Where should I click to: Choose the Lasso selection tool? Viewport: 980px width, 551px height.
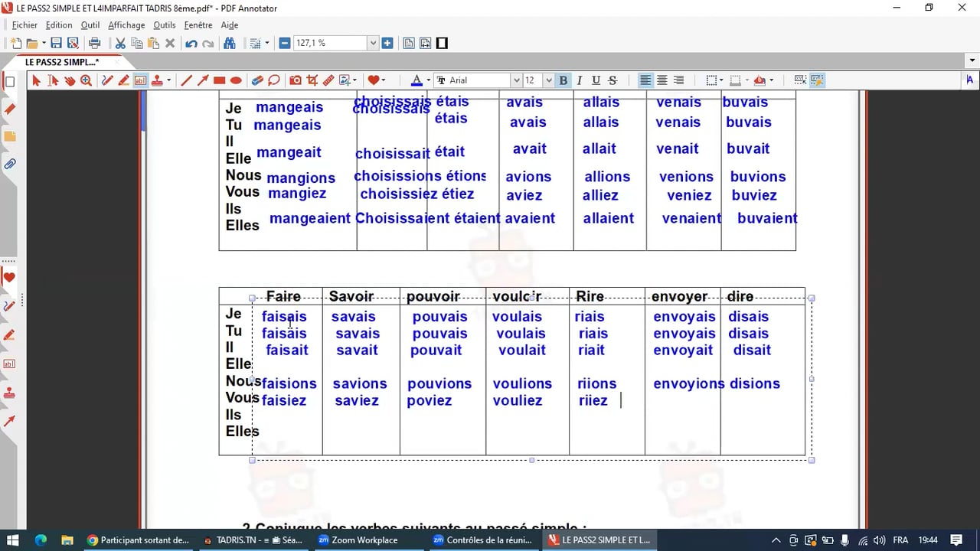point(274,80)
